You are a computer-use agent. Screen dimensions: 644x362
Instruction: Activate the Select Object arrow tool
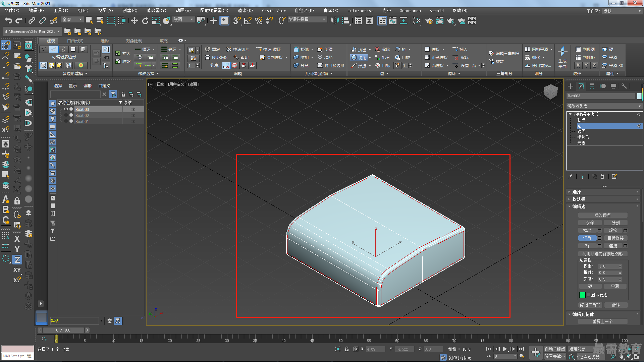click(x=89, y=21)
